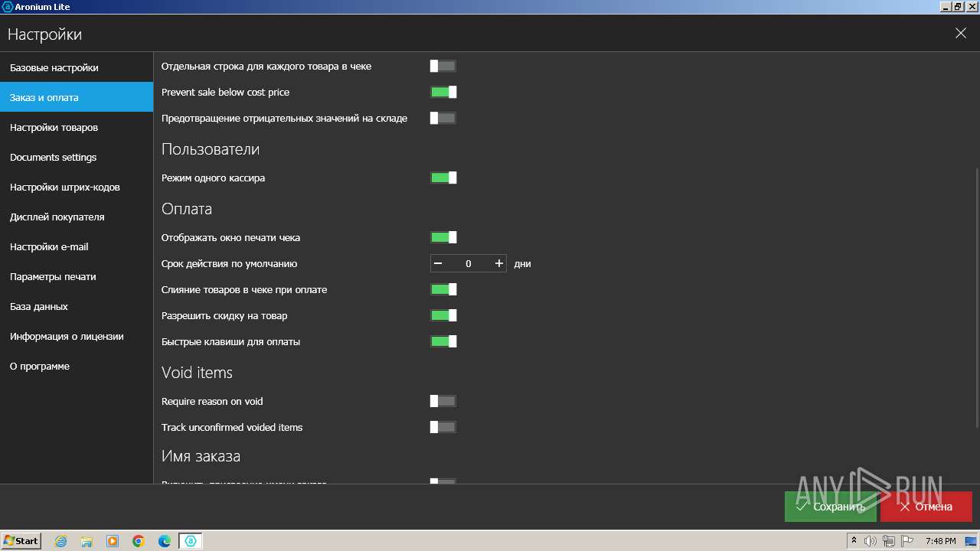Decrease default validity days with minus
The width and height of the screenshot is (980, 551).
coord(438,263)
